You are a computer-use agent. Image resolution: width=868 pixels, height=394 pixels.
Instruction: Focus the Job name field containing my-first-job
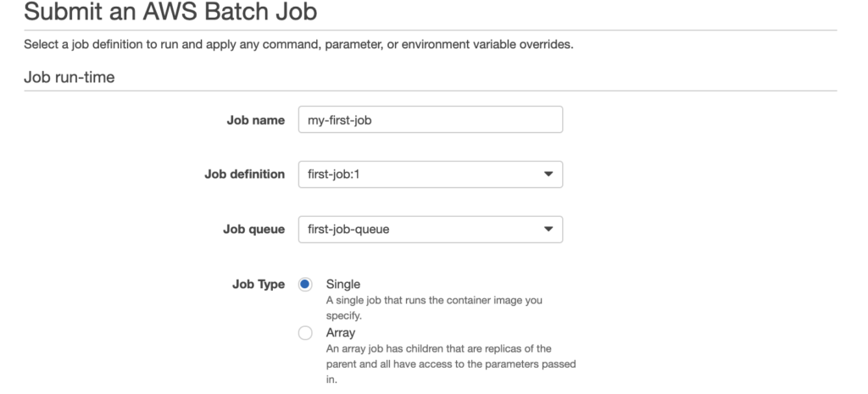pos(430,119)
